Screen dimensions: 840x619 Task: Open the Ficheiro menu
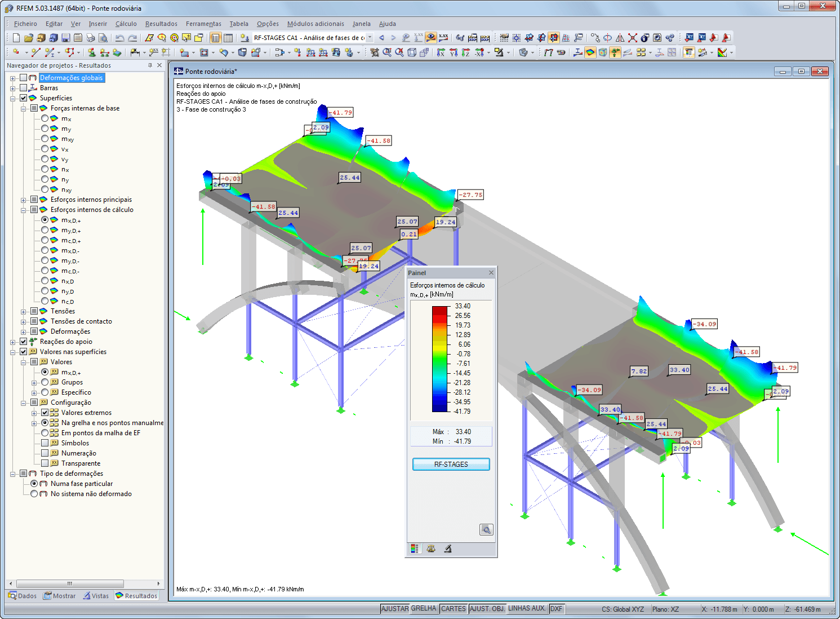tap(25, 24)
